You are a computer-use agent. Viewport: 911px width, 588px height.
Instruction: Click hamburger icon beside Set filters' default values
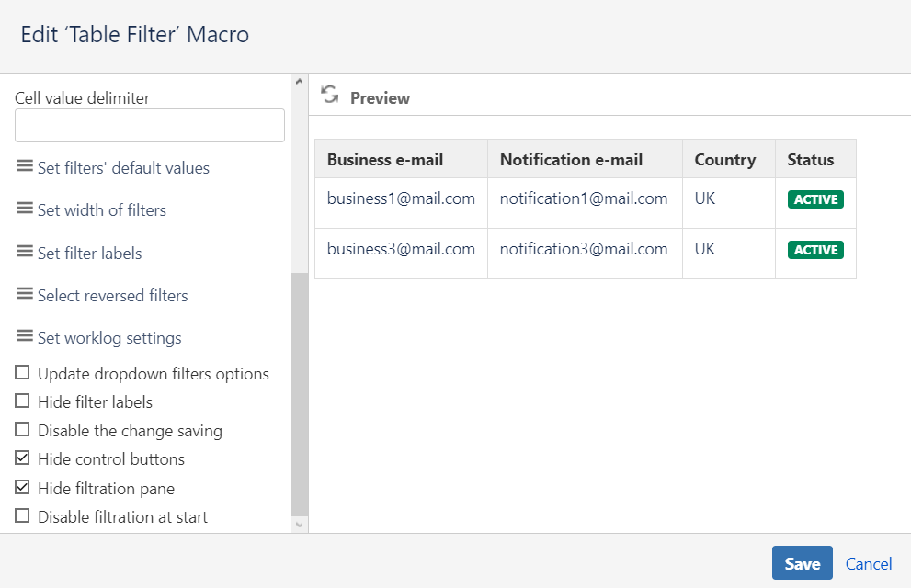coord(25,166)
